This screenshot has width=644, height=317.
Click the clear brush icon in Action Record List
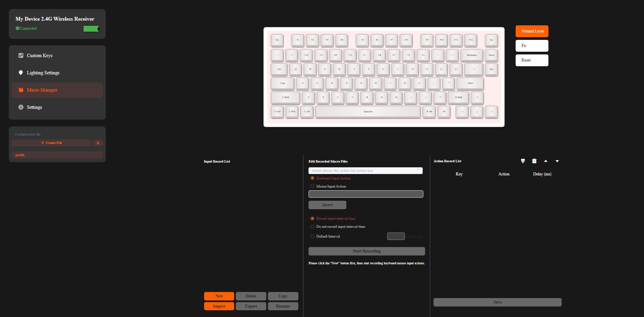click(x=523, y=161)
